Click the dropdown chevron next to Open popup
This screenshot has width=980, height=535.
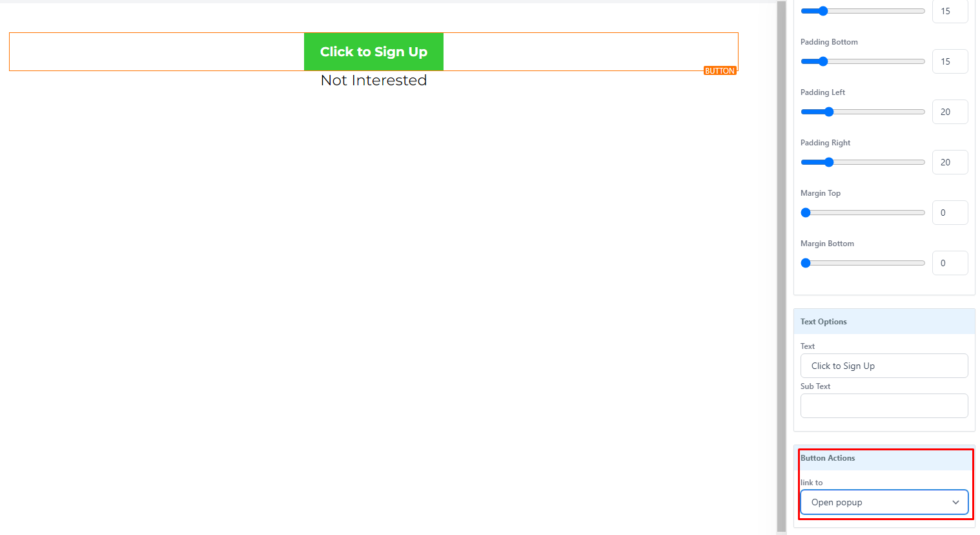tap(955, 502)
